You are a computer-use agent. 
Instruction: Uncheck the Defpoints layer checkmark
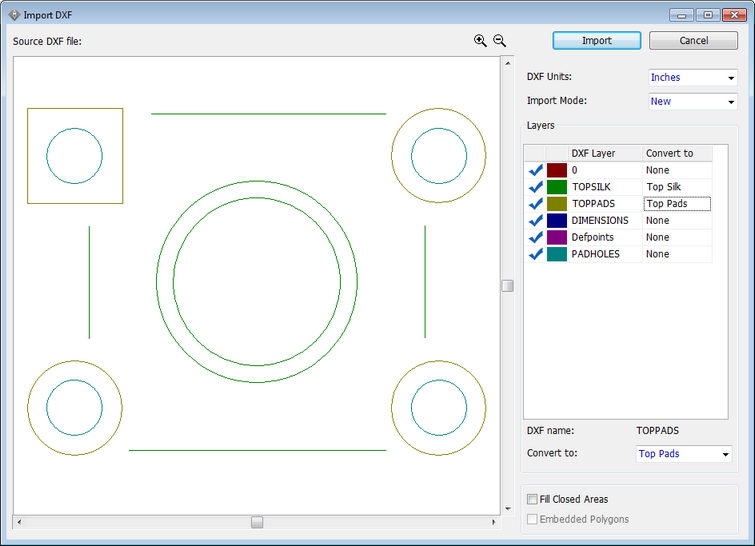point(535,237)
